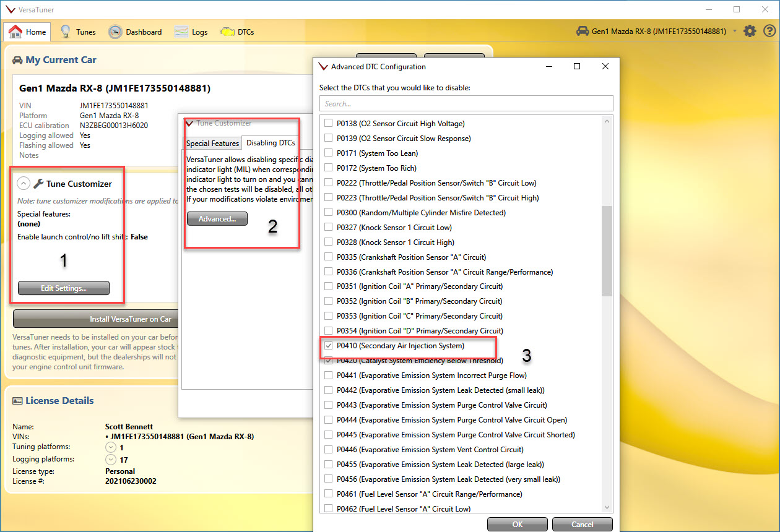Uncheck P0420 Catalyst System Efficiency checkbox
The width and height of the screenshot is (780, 532).
click(328, 361)
